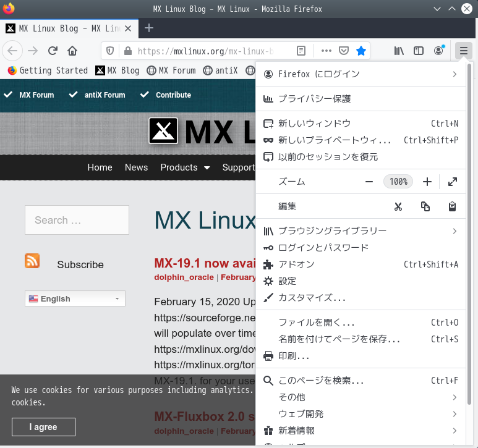Screen dimensions: 478x448
Task: Decrease zoom with minus button
Action: (369, 182)
